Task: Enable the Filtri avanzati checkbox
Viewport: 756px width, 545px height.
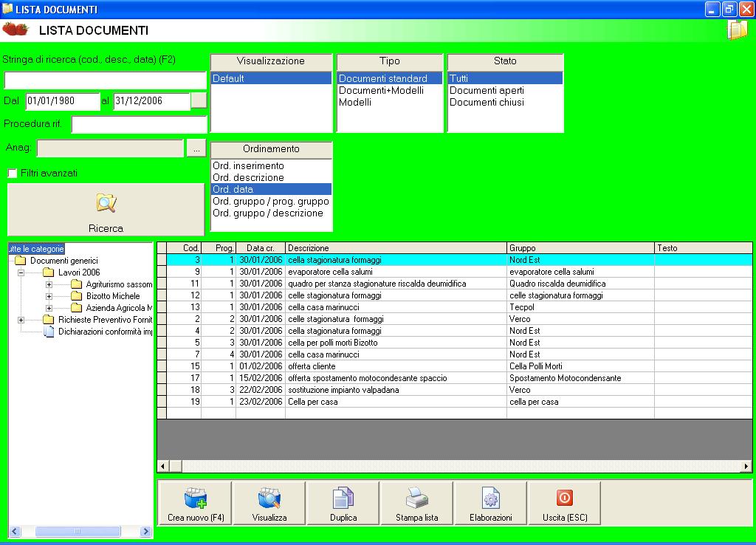Action: click(13, 173)
